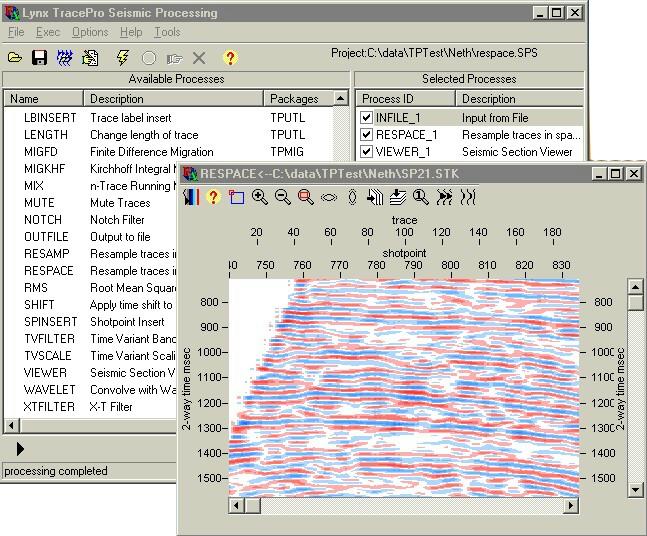
Task: Click the viewer horizontal scrollbar thumb
Action: pos(253,505)
